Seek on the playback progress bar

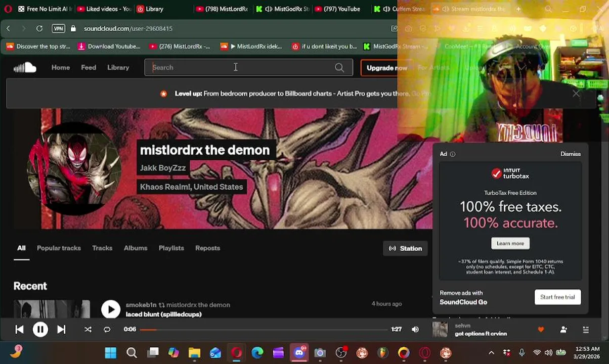coord(264,330)
